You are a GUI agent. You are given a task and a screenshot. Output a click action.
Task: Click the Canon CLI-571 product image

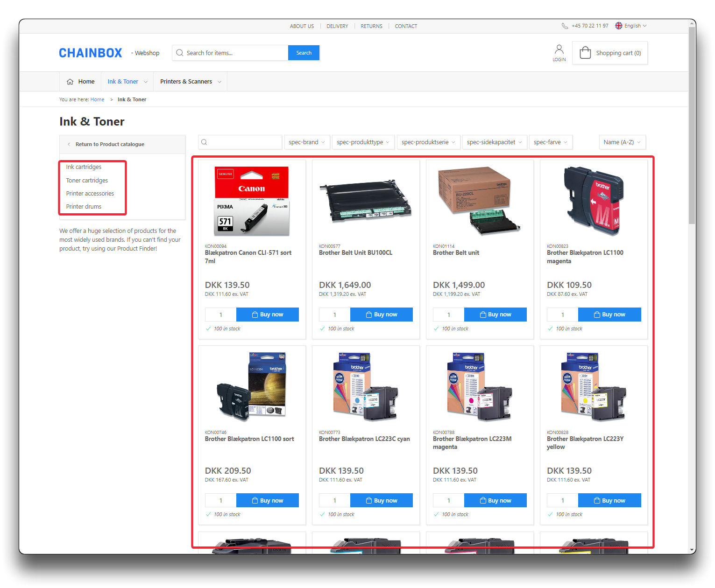(x=252, y=201)
